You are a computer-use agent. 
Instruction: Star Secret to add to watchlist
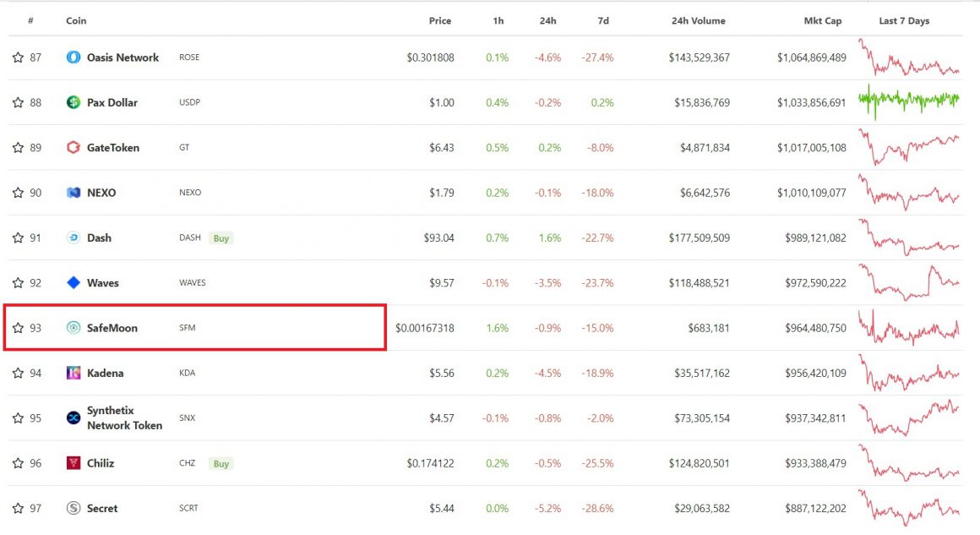(17, 508)
